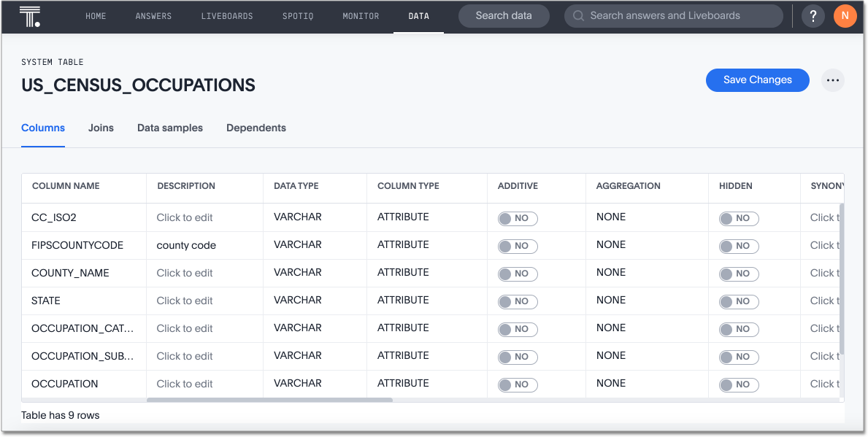
Task: Open the help question mark icon
Action: (813, 16)
